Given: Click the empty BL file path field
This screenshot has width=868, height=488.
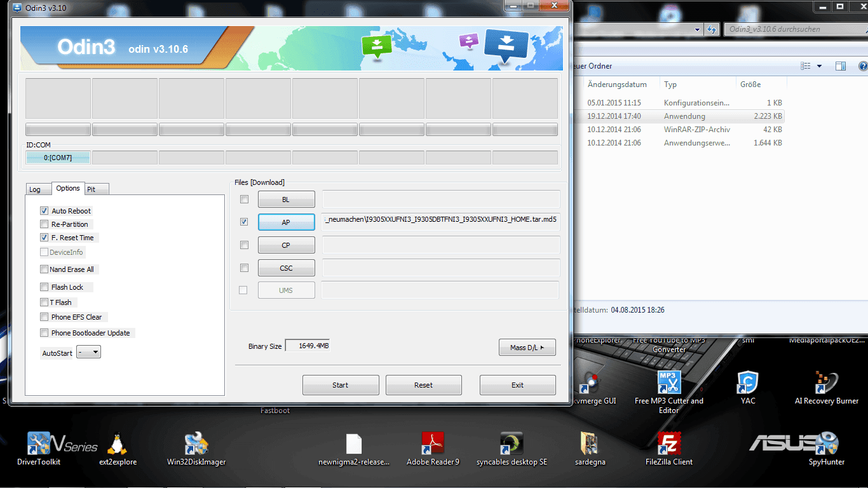Looking at the screenshot, I should tap(441, 200).
